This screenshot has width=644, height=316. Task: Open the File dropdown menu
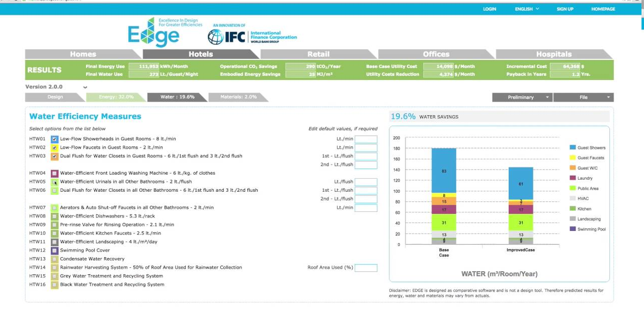[583, 98]
